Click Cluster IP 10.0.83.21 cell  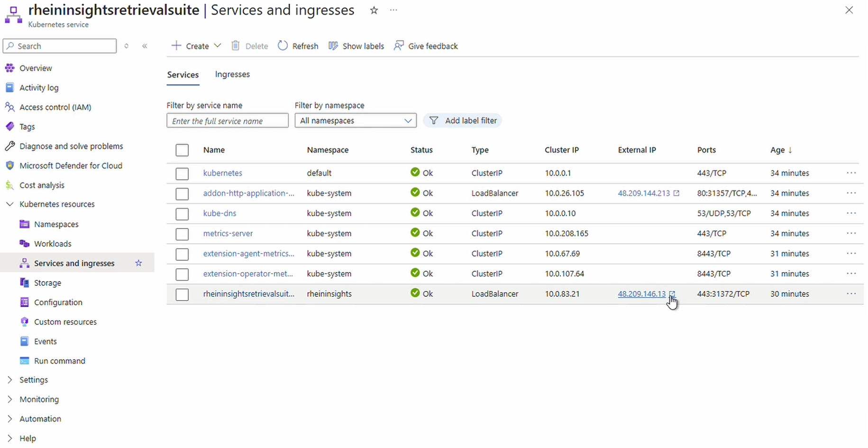click(562, 294)
